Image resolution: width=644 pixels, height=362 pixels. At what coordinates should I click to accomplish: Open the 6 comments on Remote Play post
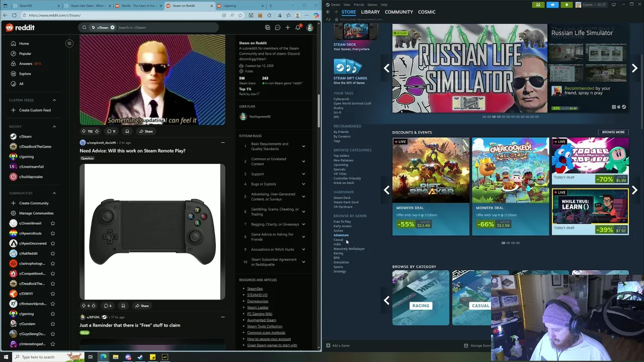108,306
